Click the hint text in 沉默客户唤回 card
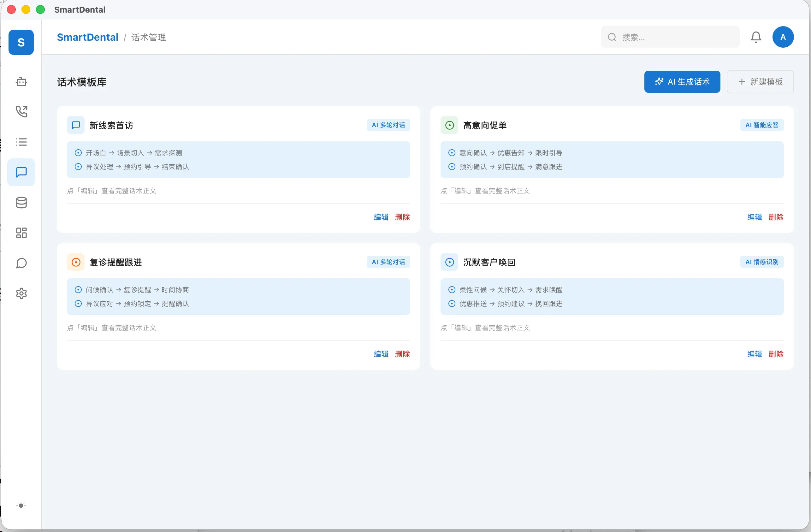This screenshot has width=811, height=532. (x=485, y=328)
